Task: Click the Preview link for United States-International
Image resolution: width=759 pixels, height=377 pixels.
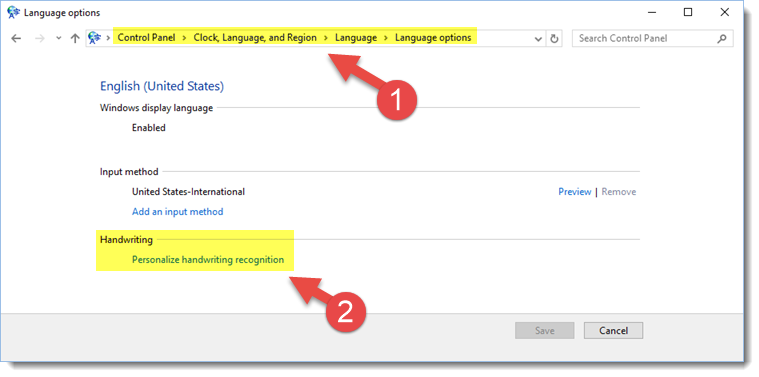Action: (575, 192)
